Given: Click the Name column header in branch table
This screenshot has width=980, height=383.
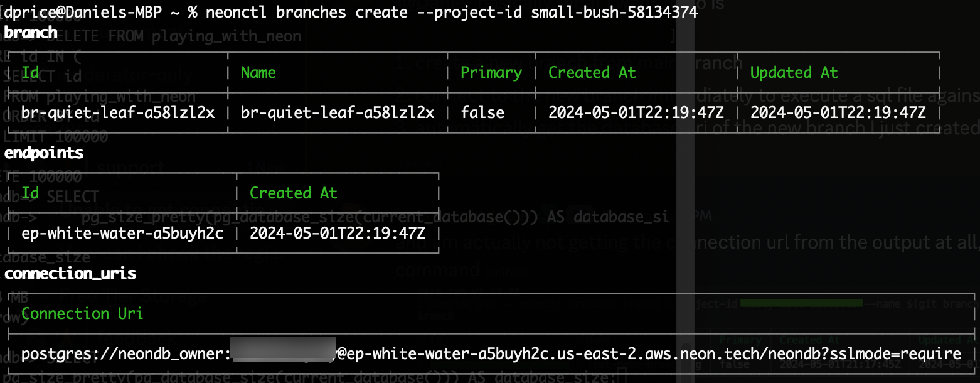Looking at the screenshot, I should coord(258,73).
